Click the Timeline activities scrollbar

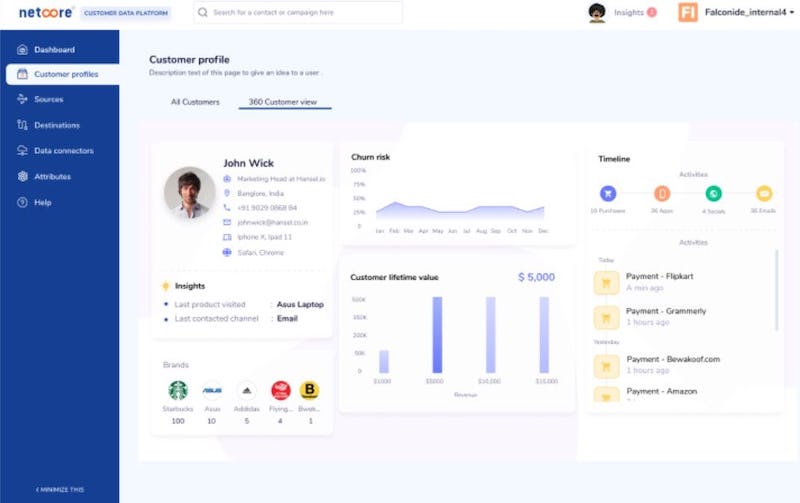(777, 289)
